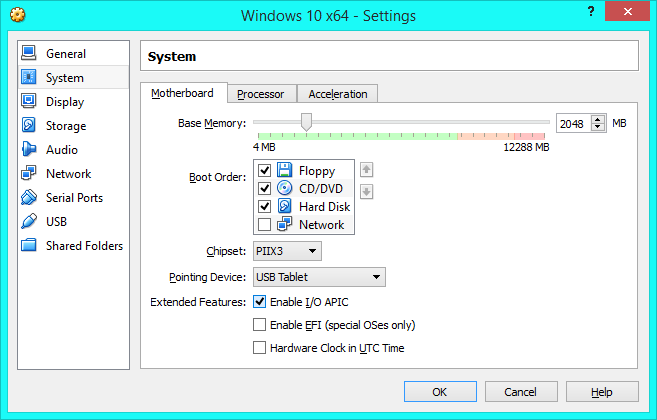This screenshot has height=420, width=657.
Task: Uncheck Hard Disk in the boot order
Action: (x=264, y=206)
